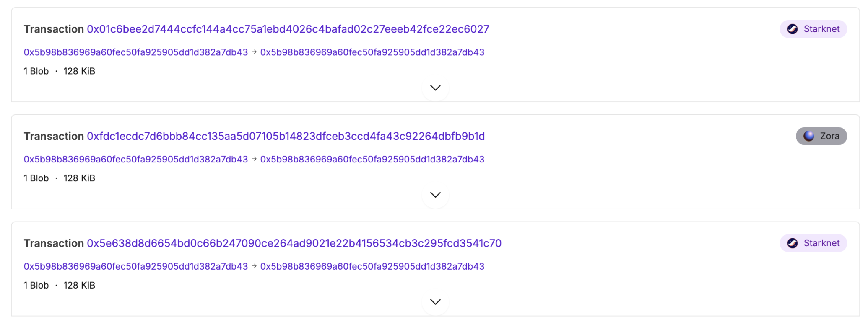
Task: Click Starknet logo icon on transaction 0x01c6bee2 card
Action: click(x=792, y=29)
